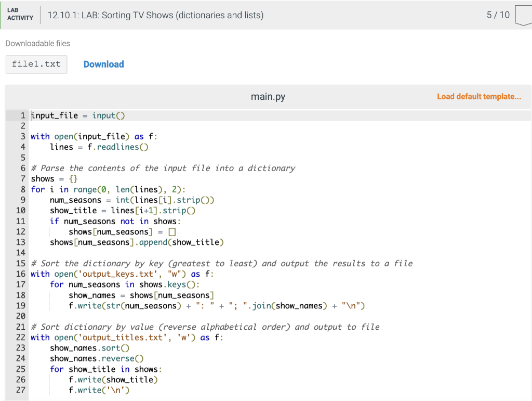
Task: Click the LAB ACTIVITY badge
Action: pyautogui.click(x=20, y=15)
